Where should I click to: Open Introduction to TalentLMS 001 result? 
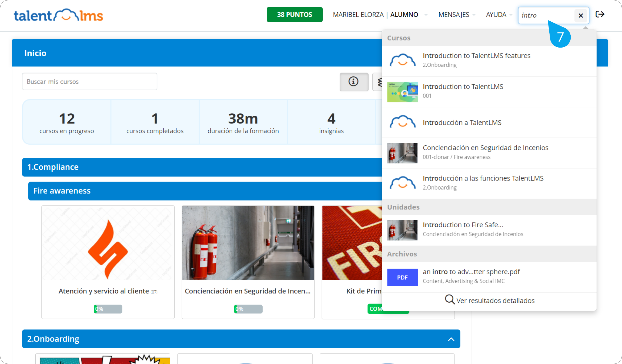(489, 92)
